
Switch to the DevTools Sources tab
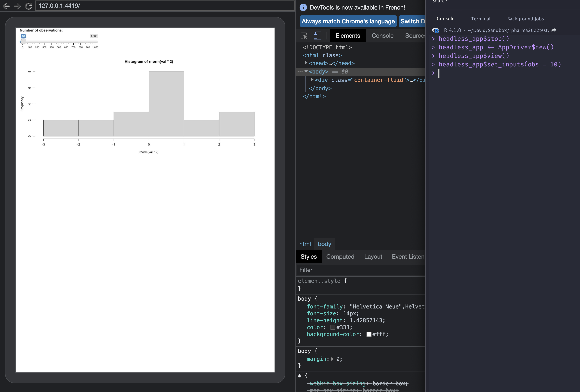(415, 36)
